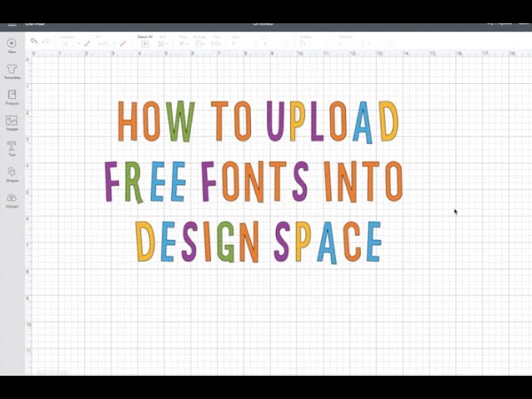This screenshot has width=532, height=399.
Task: Click the Undo arrow
Action: pyautogui.click(x=34, y=41)
